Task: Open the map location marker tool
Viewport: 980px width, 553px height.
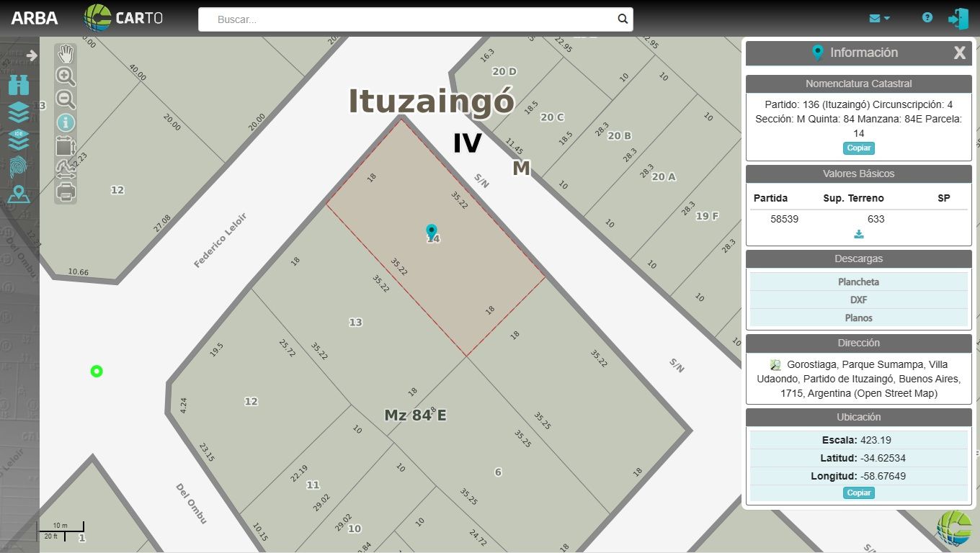Action: [x=19, y=194]
